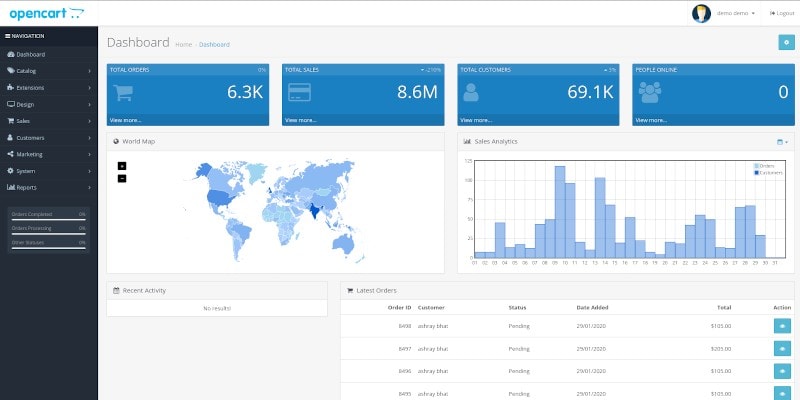The image size is (800, 400).
Task: Zoom out on the World Map
Action: pyautogui.click(x=122, y=178)
